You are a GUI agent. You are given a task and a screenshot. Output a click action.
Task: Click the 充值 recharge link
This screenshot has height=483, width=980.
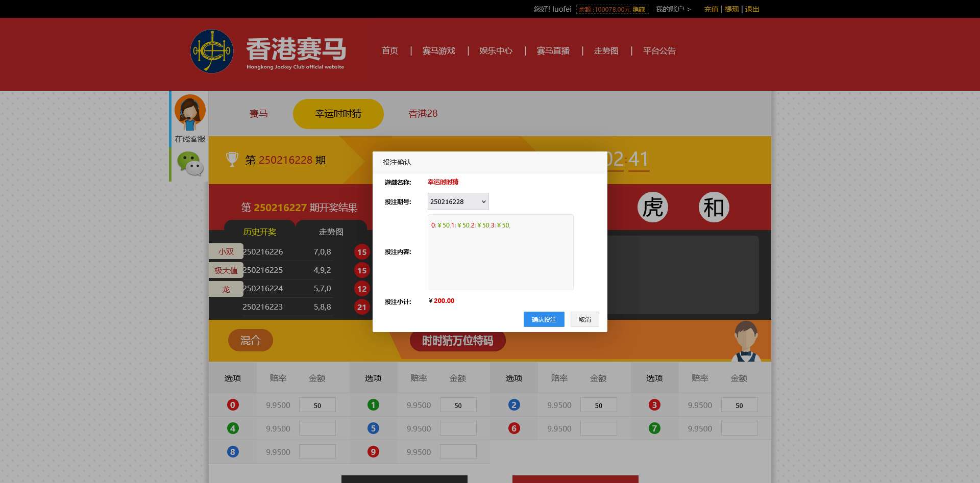click(x=711, y=9)
